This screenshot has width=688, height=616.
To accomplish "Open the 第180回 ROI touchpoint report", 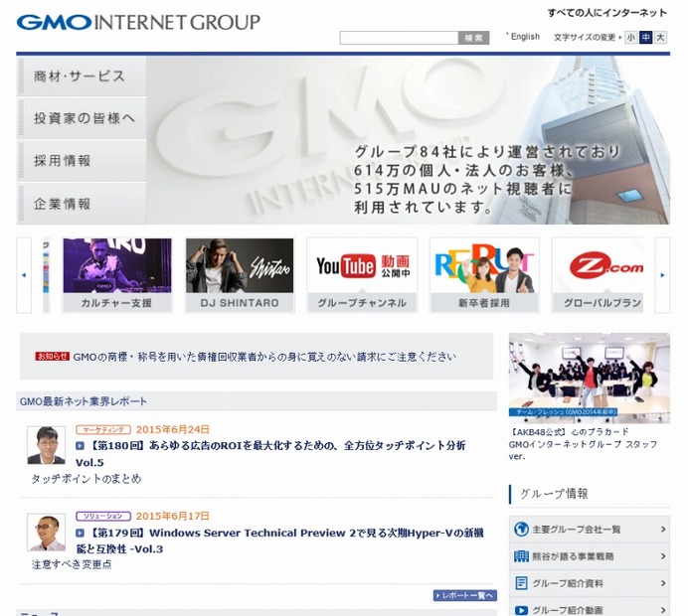I will click(x=270, y=454).
